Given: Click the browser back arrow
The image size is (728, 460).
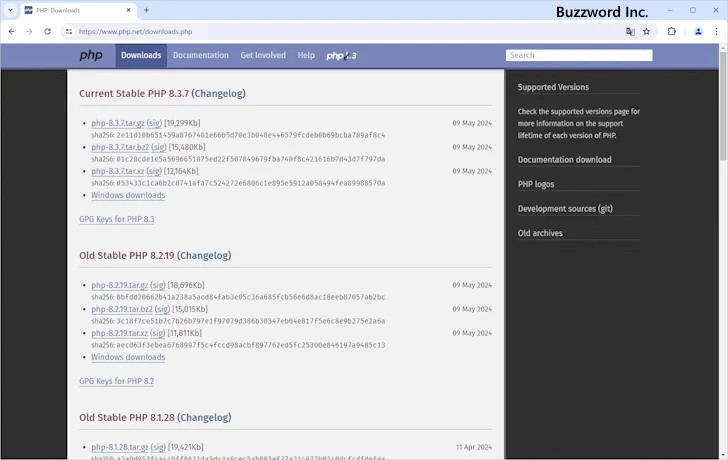Looking at the screenshot, I should (x=11, y=31).
